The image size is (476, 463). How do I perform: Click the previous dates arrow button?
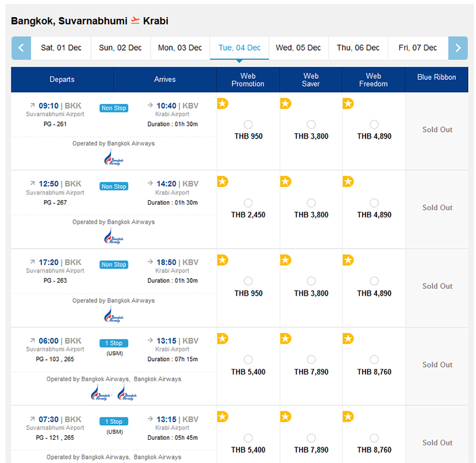[x=21, y=48]
